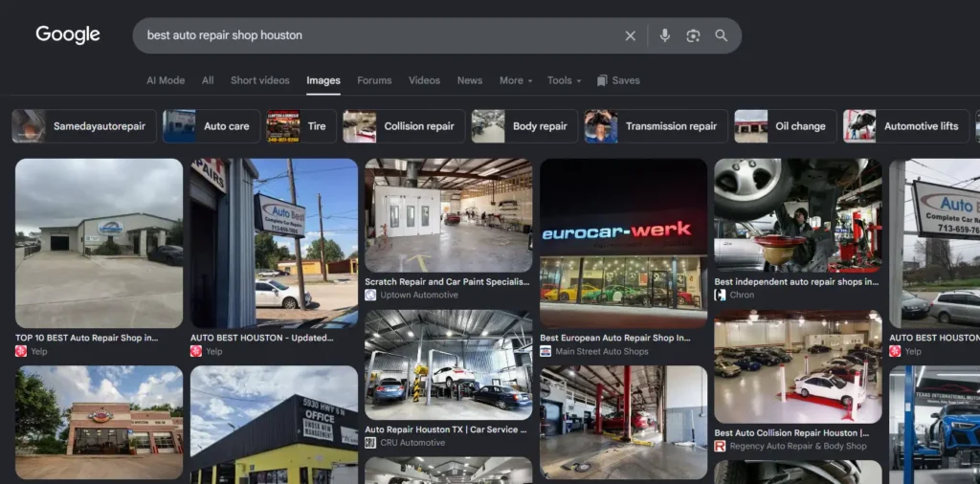The width and height of the screenshot is (980, 484).
Task: Open Best Auto Collision Repair Houston link
Action: pos(791,432)
